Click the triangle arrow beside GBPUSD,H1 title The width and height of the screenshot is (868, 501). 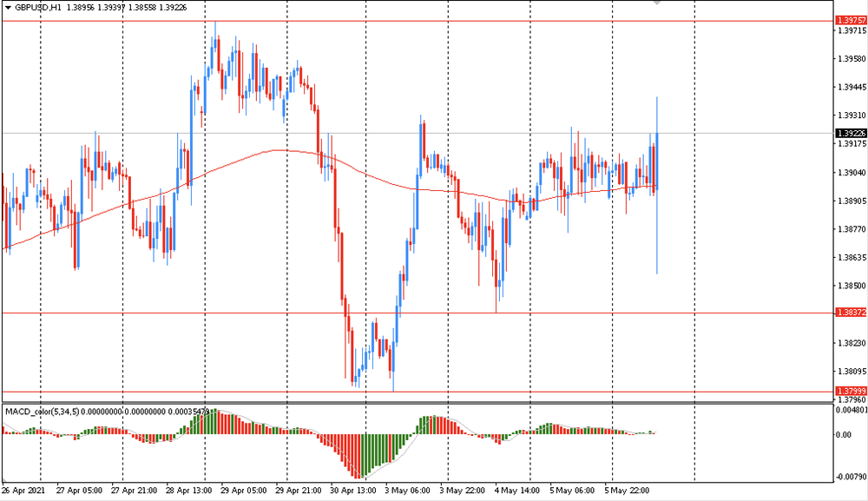pyautogui.click(x=8, y=7)
